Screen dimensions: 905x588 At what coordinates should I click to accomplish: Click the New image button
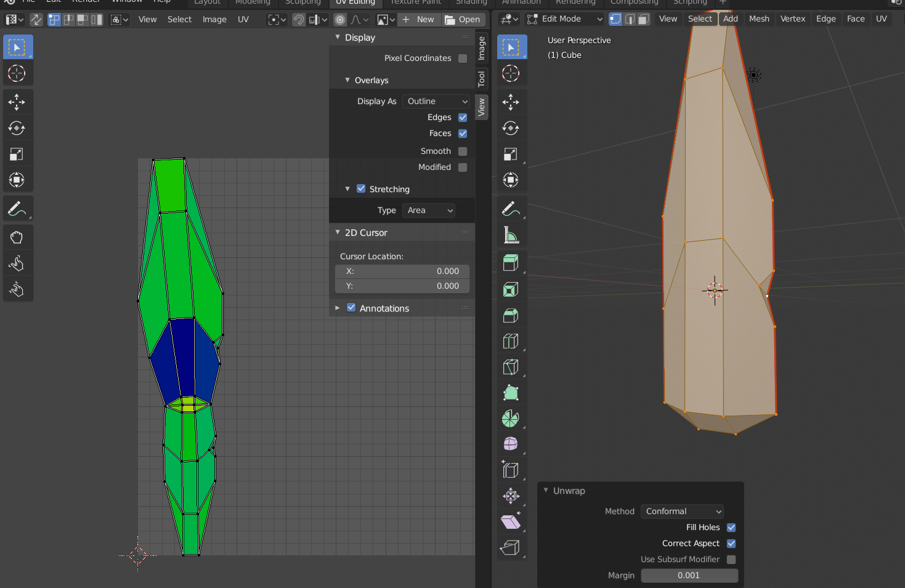[418, 20]
